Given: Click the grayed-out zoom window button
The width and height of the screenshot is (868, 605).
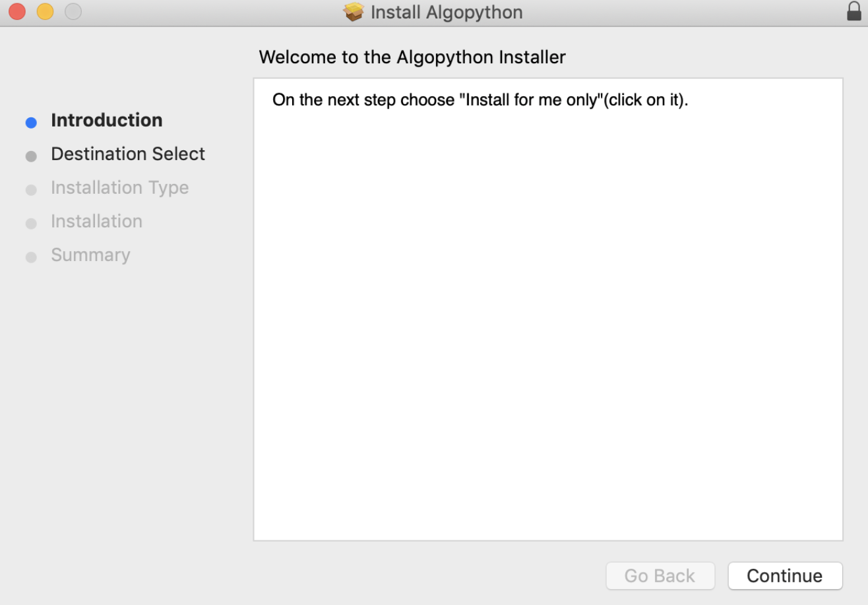Looking at the screenshot, I should [x=73, y=12].
